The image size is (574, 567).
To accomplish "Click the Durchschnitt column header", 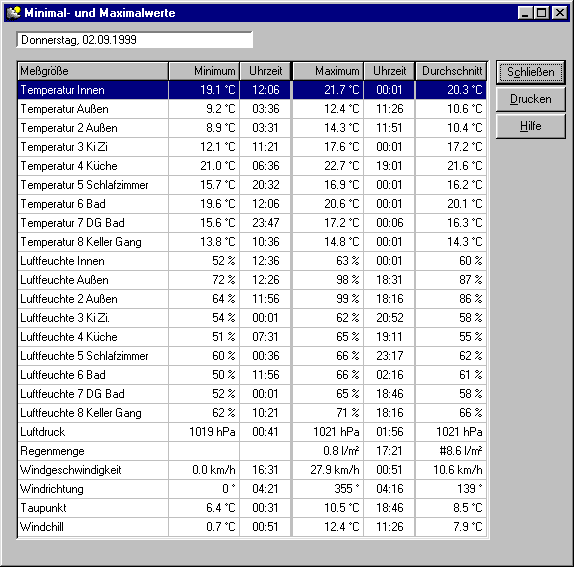I will [x=451, y=71].
